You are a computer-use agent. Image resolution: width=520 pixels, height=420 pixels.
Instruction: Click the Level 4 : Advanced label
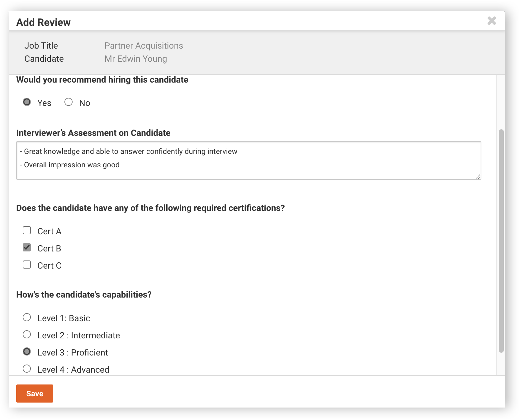(73, 370)
